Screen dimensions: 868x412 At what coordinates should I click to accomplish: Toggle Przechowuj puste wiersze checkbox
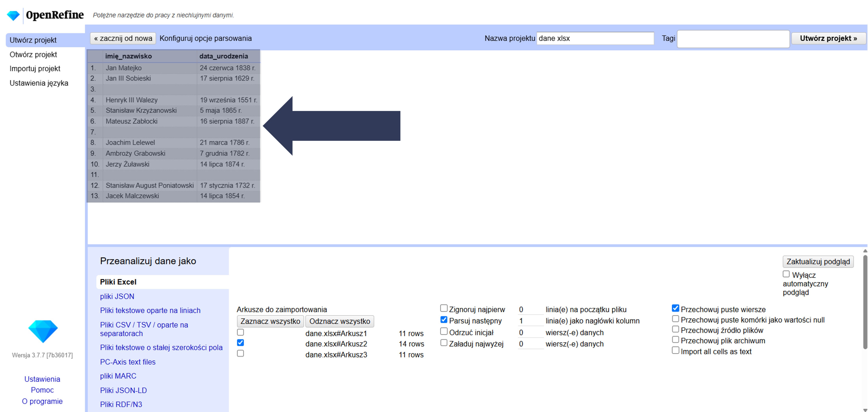coord(675,308)
